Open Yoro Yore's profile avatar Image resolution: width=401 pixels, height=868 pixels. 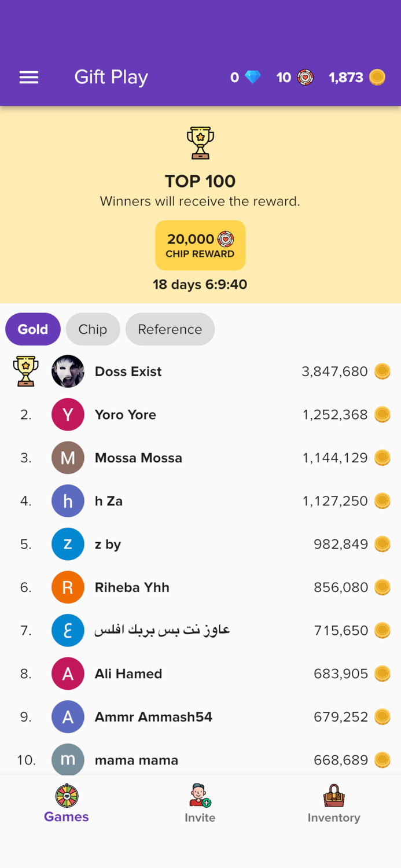[68, 414]
